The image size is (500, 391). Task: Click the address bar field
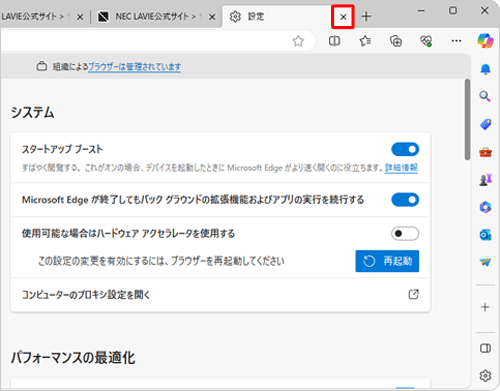(x=157, y=41)
